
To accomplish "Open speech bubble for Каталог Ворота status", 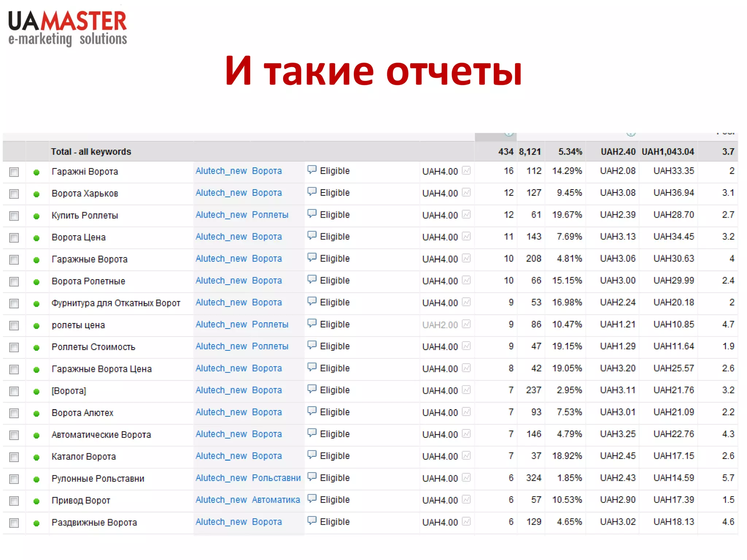I will click(312, 455).
